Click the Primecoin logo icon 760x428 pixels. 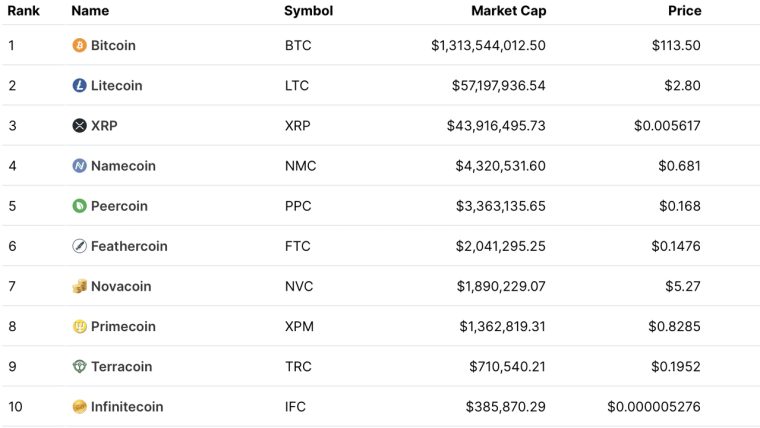pyautogui.click(x=80, y=326)
